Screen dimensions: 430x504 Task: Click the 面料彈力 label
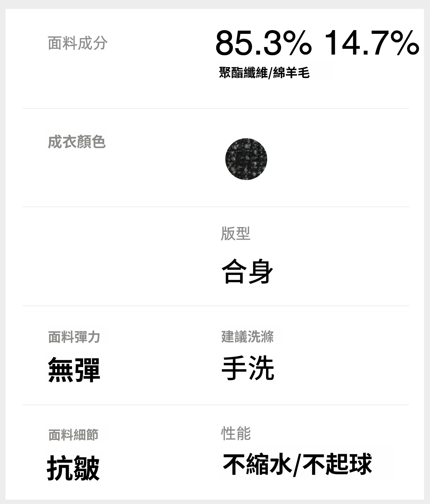(x=74, y=337)
